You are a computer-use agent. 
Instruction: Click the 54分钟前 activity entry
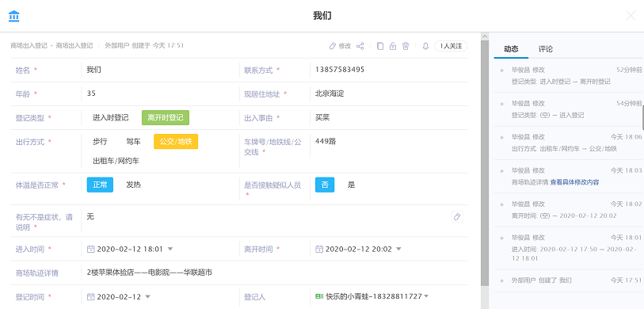(569, 109)
